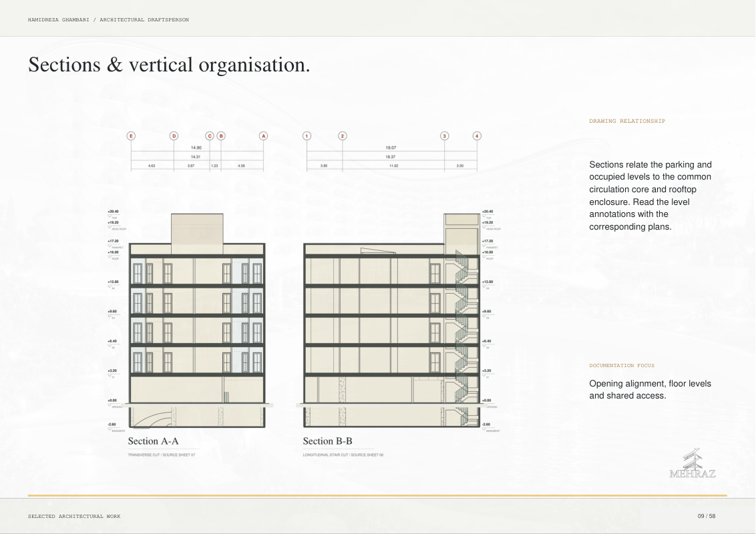Screen dimensions: 756x534
Task: Click grid bubble 4
Action: (477, 136)
